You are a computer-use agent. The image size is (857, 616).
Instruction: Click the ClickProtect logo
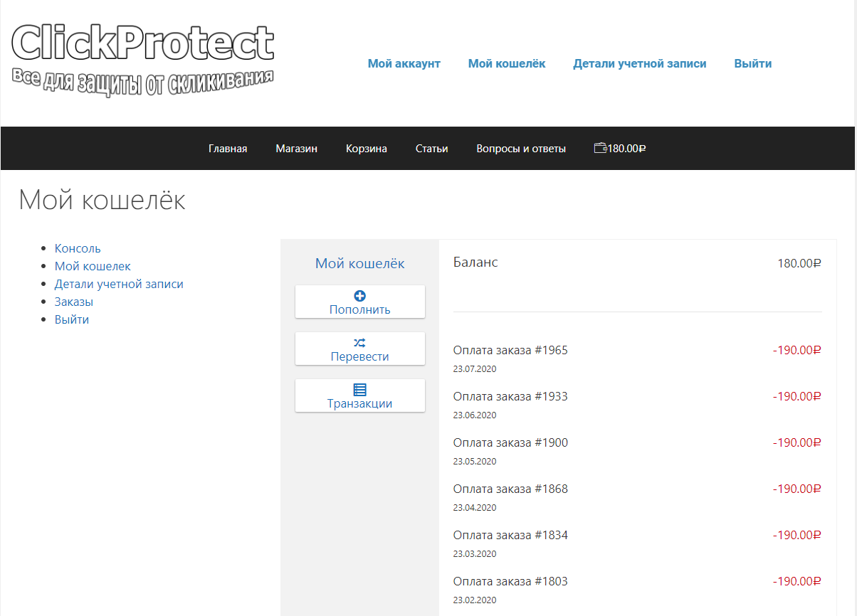[143, 60]
